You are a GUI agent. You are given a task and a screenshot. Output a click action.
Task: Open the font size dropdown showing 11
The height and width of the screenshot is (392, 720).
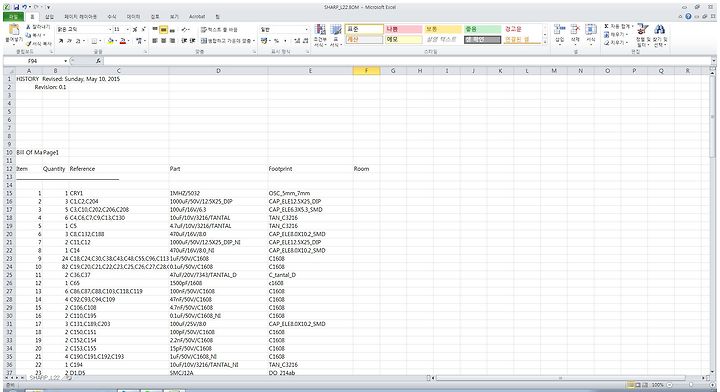[128, 29]
